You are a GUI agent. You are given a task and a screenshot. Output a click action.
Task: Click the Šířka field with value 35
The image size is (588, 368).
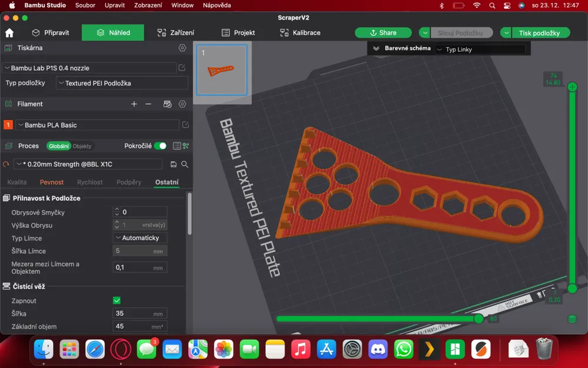[140, 314]
